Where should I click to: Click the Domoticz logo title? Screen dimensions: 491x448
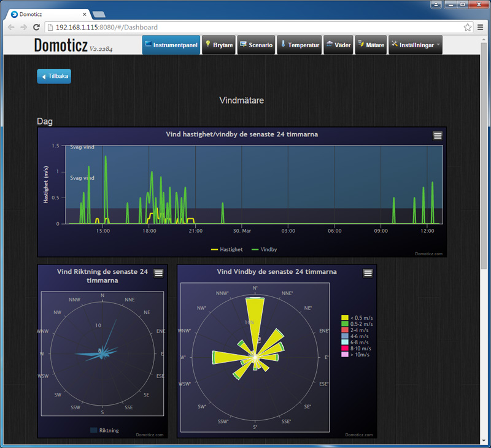(61, 45)
